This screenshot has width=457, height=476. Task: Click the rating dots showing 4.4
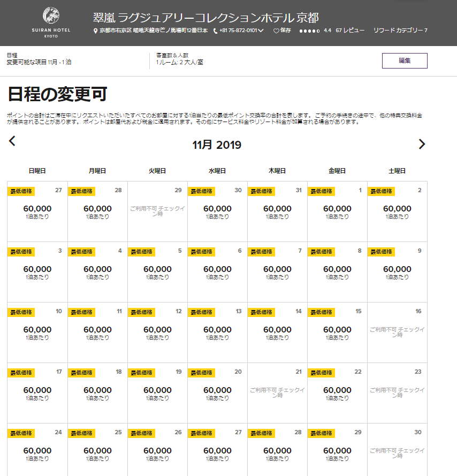pos(309,31)
